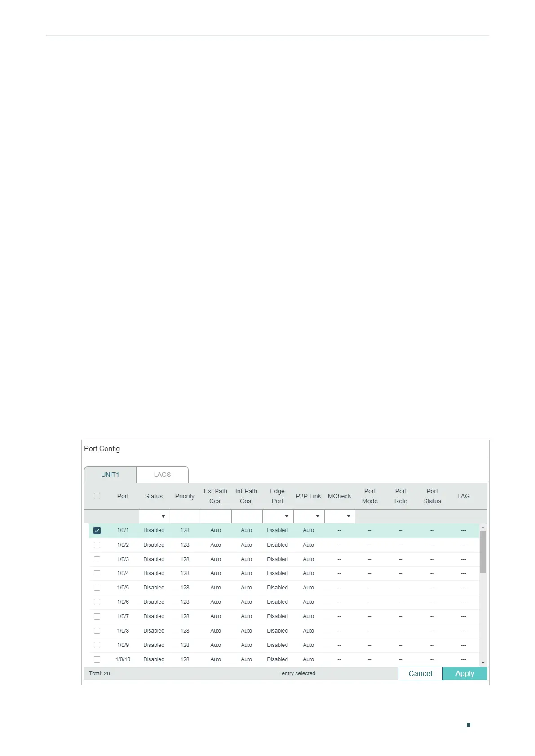The height and width of the screenshot is (756, 535).
Task: Mark the checkbox for port 1/0/6
Action: [x=97, y=602]
